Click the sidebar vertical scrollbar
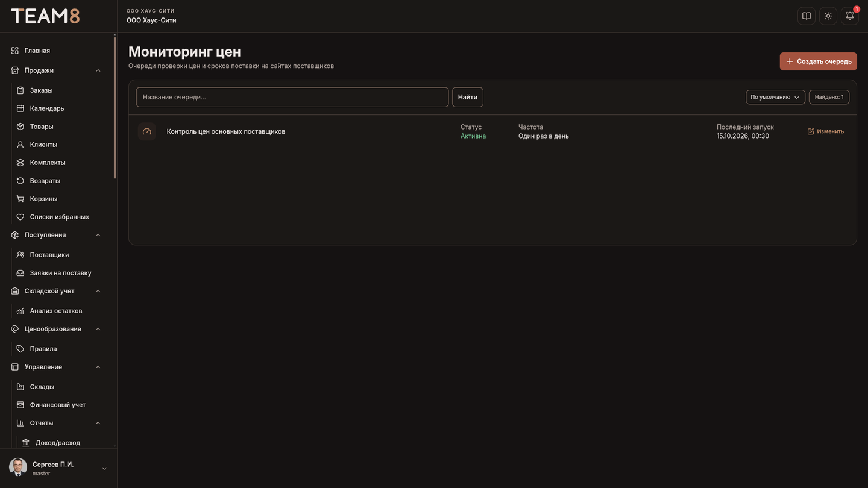 coord(115,107)
